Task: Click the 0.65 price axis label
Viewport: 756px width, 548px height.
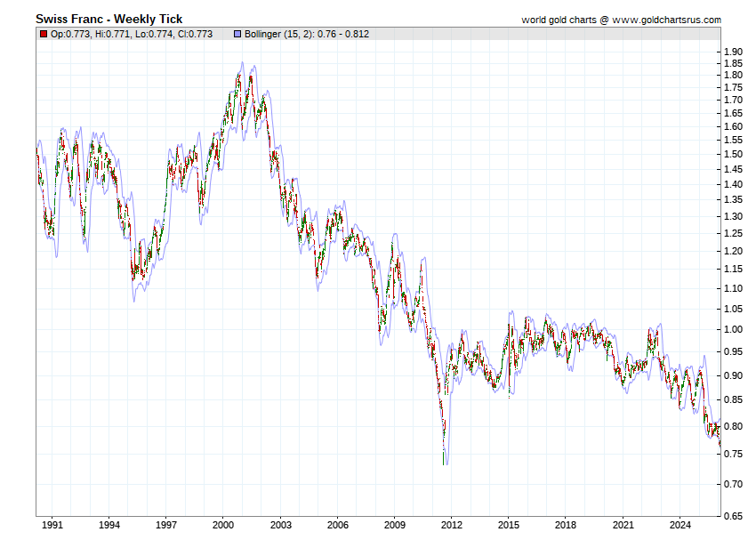Action: pos(732,516)
